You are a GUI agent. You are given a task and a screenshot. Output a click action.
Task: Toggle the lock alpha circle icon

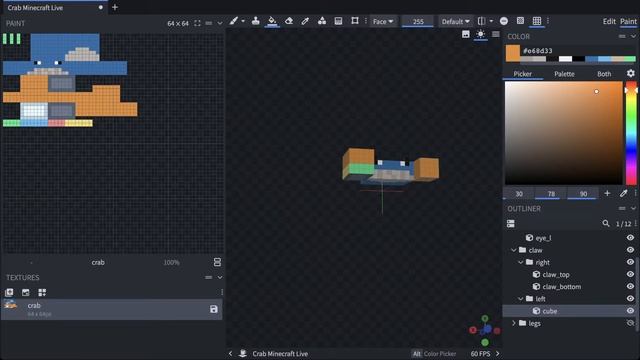(x=504, y=21)
